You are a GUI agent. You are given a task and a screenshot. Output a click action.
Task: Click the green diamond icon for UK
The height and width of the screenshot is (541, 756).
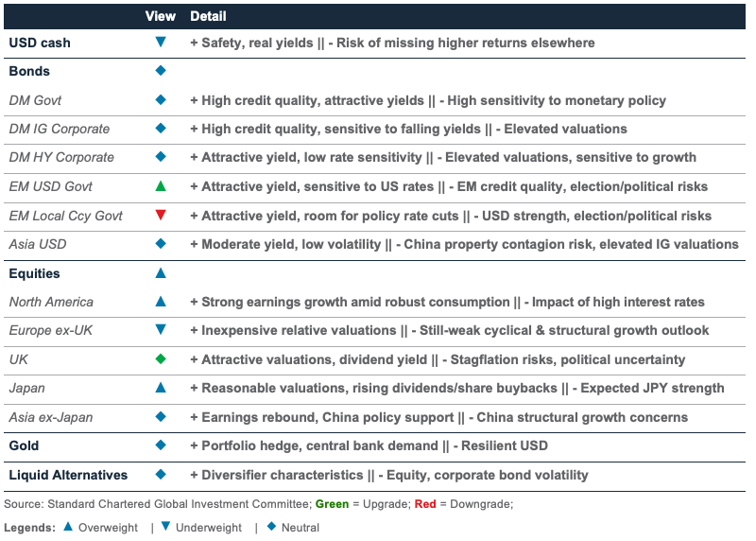(x=160, y=359)
